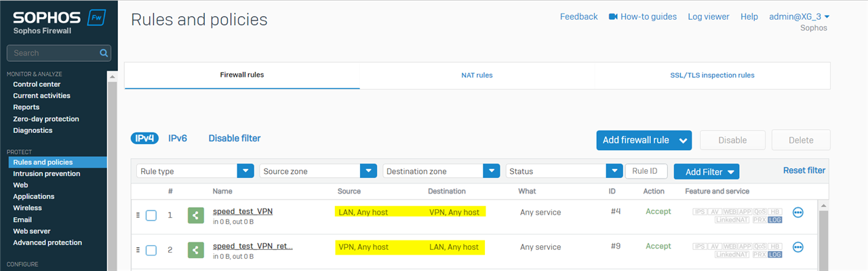Click the Feedback link
This screenshot has width=868, height=271.
578,16
